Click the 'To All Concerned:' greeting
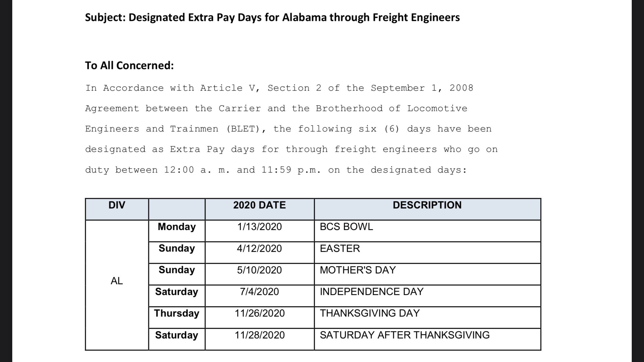The height and width of the screenshot is (362, 644). (x=129, y=66)
